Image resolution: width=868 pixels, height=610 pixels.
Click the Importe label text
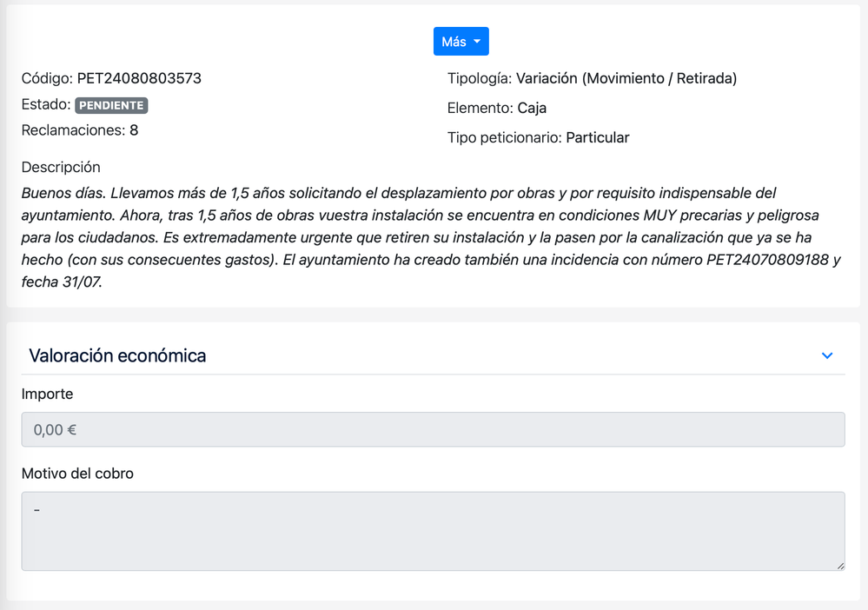point(47,394)
